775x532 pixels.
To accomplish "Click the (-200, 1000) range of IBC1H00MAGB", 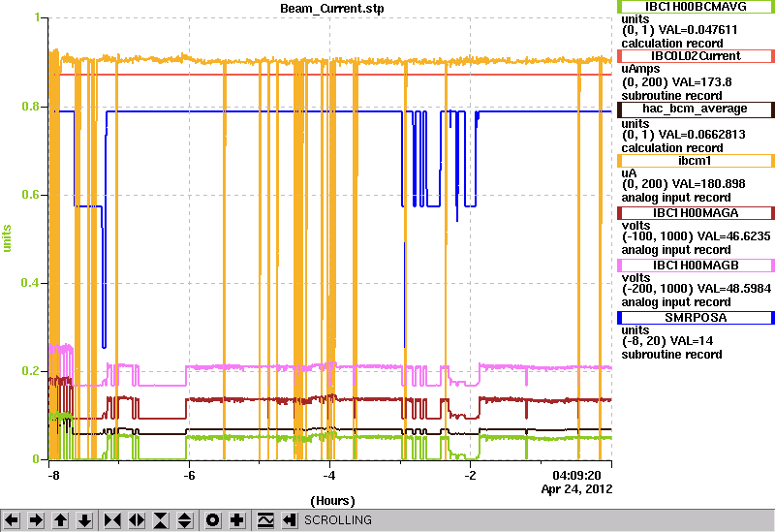I will (x=658, y=289).
